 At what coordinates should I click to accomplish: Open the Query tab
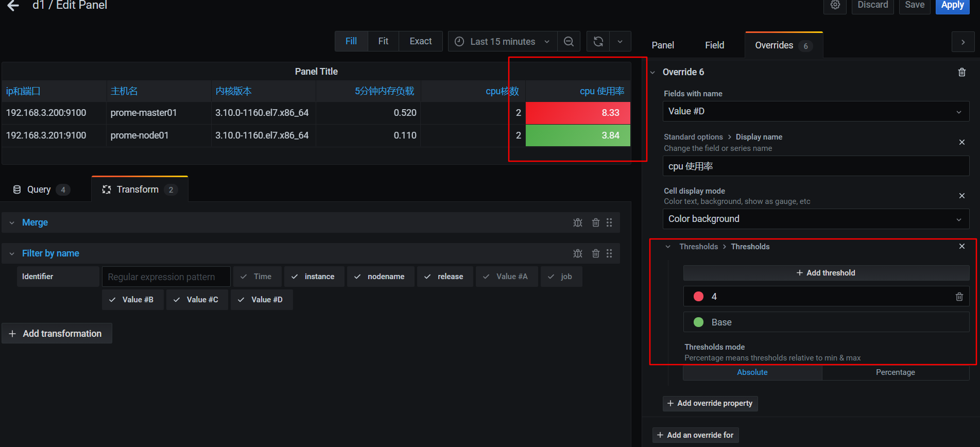41,190
